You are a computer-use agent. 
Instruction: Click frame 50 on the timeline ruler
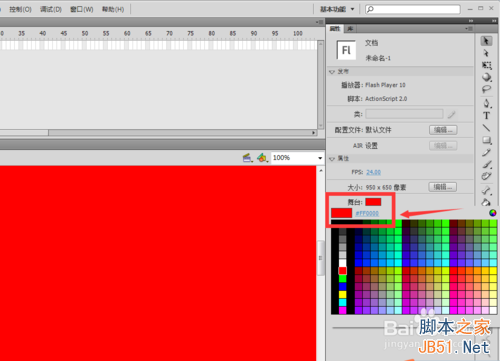coord(85,33)
